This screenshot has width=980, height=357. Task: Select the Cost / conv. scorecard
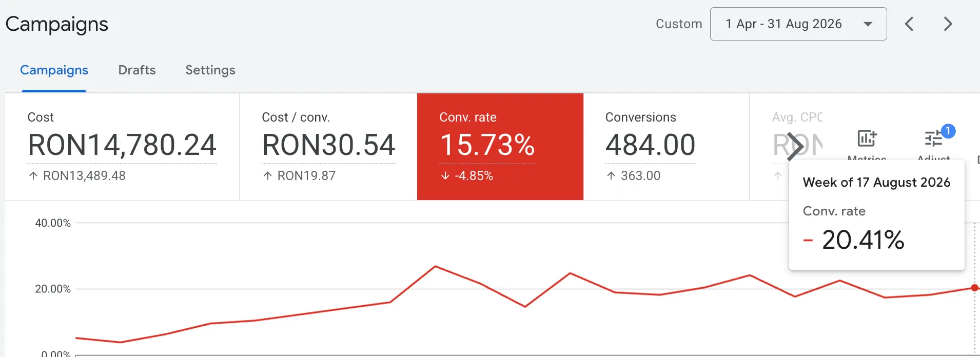tap(328, 147)
